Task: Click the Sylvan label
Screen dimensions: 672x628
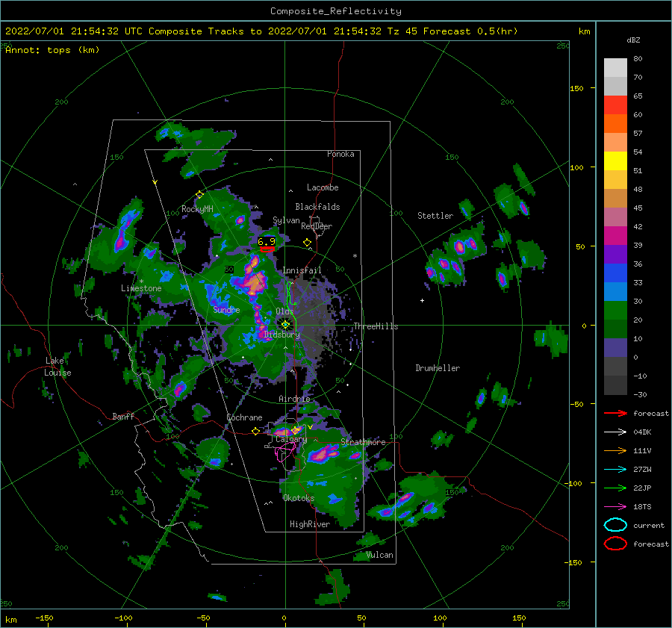Action: point(286,220)
